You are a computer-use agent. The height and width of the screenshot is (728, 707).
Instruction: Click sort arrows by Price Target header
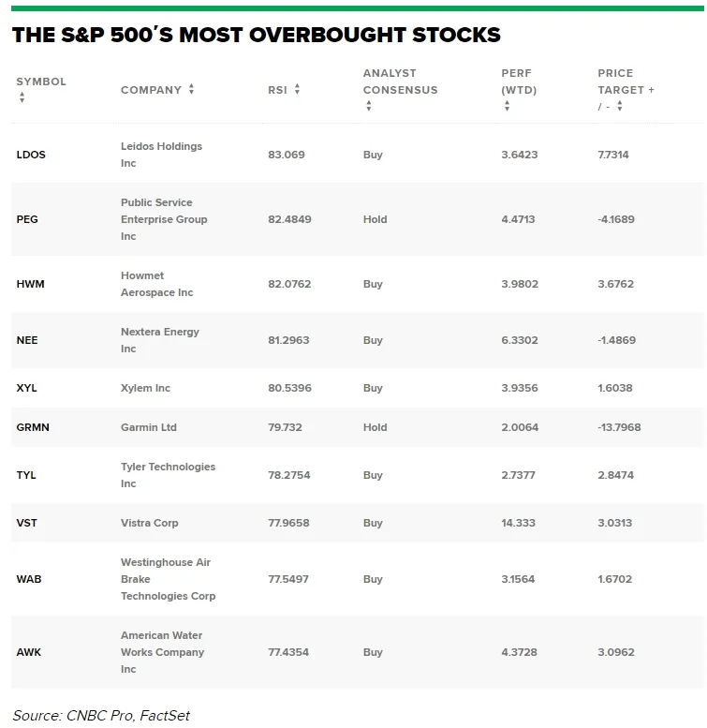619,107
